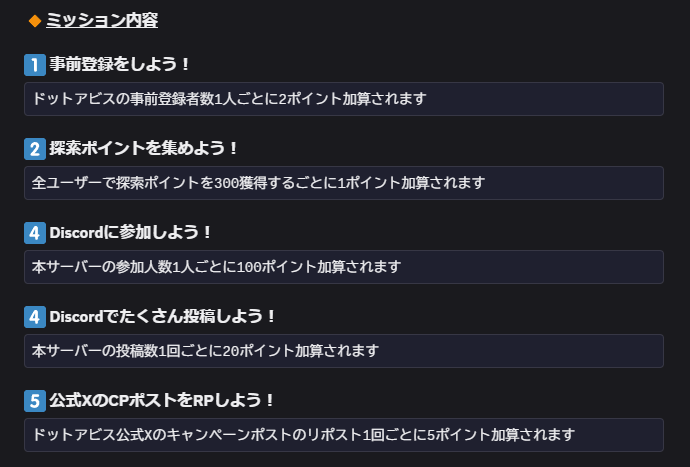
Task: Click the number badge beside Discordでたくさん投稿しよう
Action: tap(35, 317)
